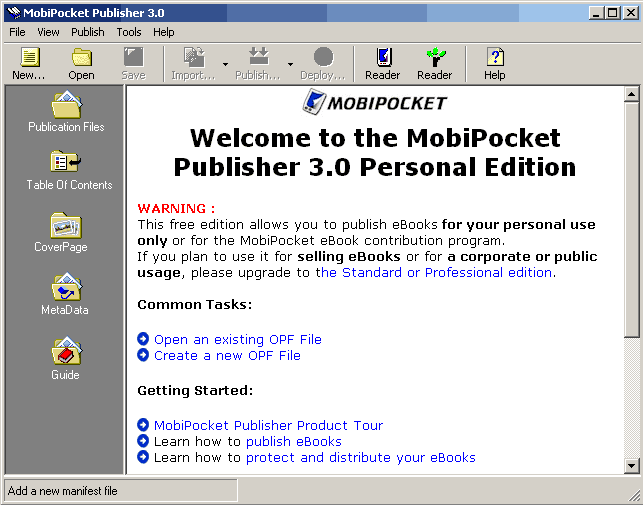Open the MetaData panel
Viewport: 643px width, 505px height.
coord(65,294)
